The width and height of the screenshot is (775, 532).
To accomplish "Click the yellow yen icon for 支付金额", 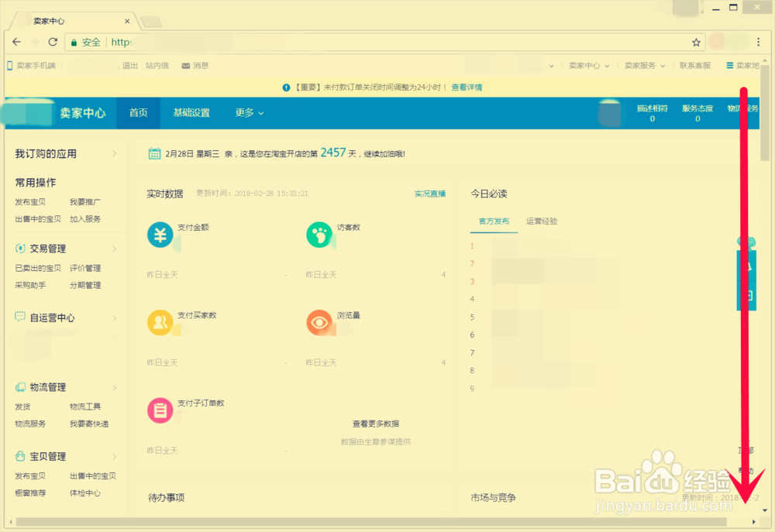I will coord(160,235).
